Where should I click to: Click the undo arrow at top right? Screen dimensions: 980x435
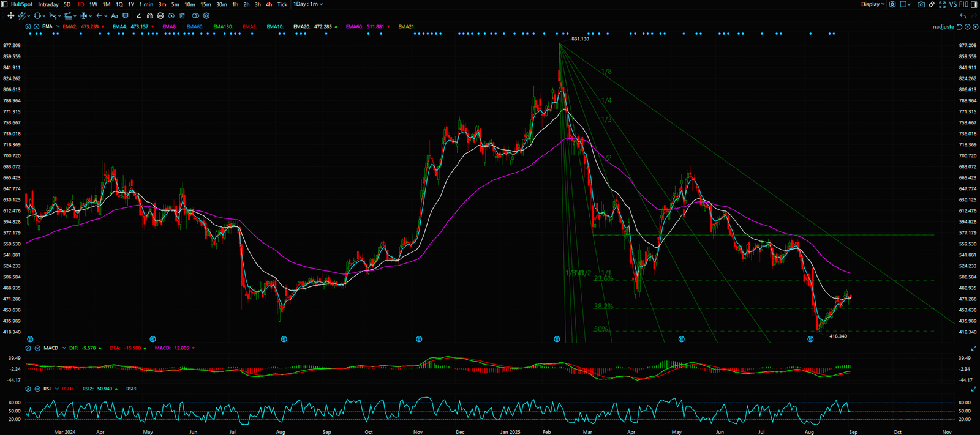click(963, 16)
